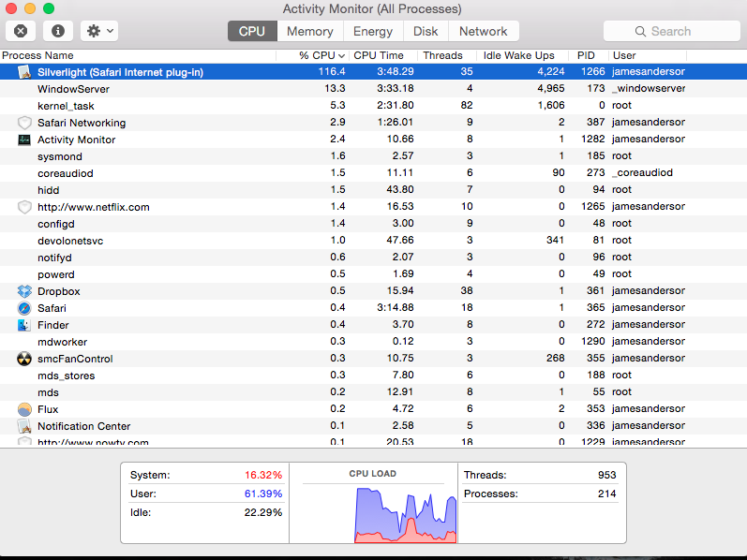Switch to the Memory tab

(x=309, y=31)
